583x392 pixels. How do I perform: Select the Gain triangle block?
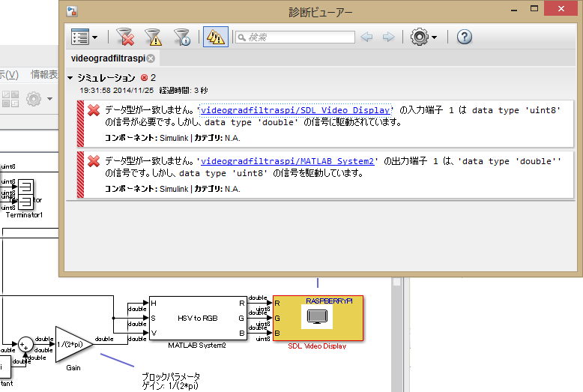72,344
